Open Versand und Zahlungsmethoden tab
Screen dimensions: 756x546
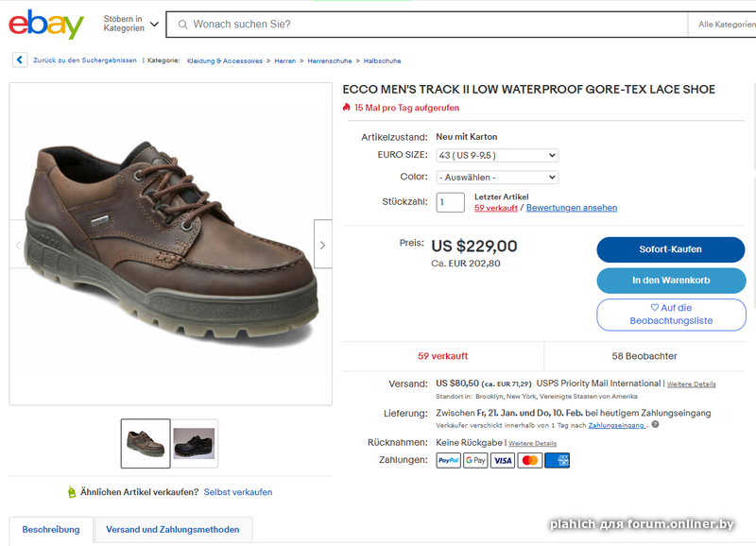point(173,530)
